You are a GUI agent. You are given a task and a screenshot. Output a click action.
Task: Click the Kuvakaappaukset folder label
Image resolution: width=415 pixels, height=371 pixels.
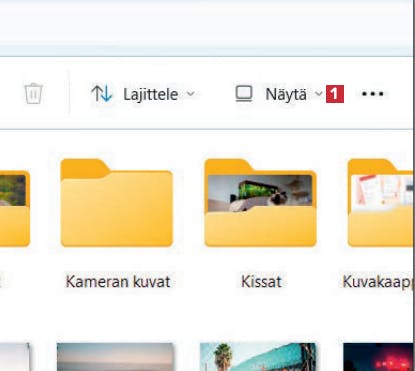point(378,282)
